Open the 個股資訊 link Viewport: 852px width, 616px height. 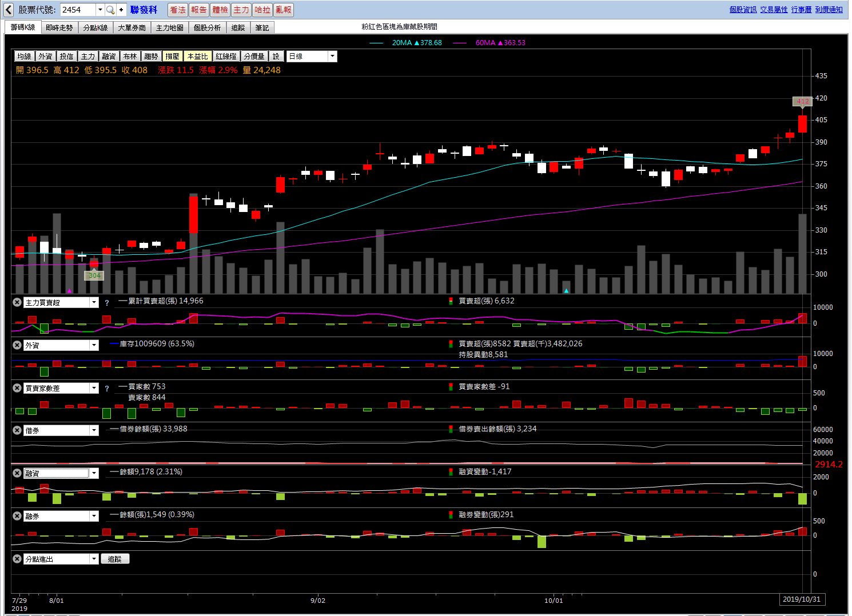(743, 10)
